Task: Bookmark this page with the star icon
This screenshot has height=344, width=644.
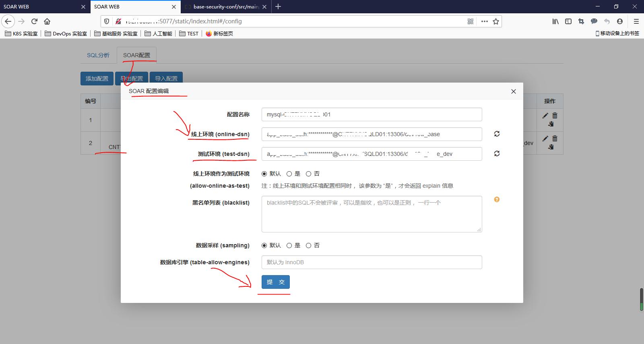Action: (496, 21)
